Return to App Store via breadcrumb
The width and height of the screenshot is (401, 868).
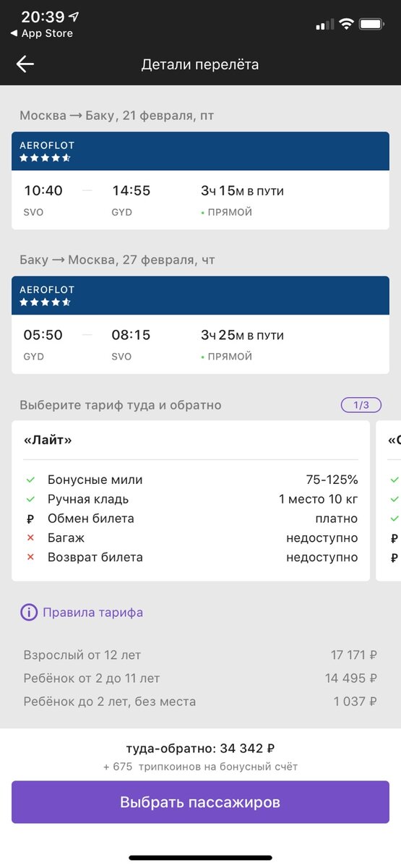[x=42, y=33]
